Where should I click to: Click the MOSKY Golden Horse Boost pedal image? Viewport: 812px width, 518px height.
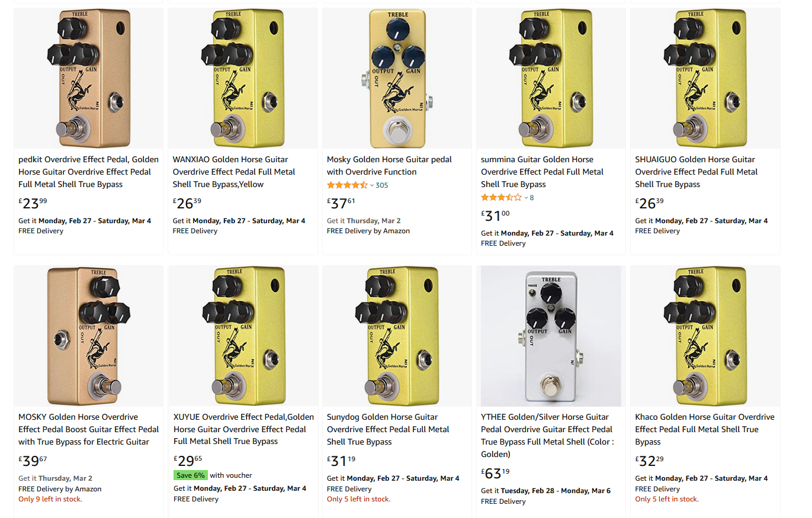click(88, 336)
